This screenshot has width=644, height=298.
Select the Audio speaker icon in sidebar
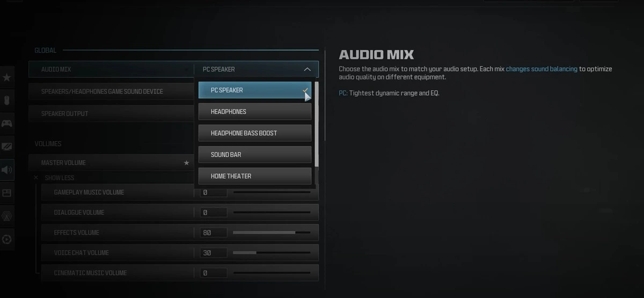[6, 170]
